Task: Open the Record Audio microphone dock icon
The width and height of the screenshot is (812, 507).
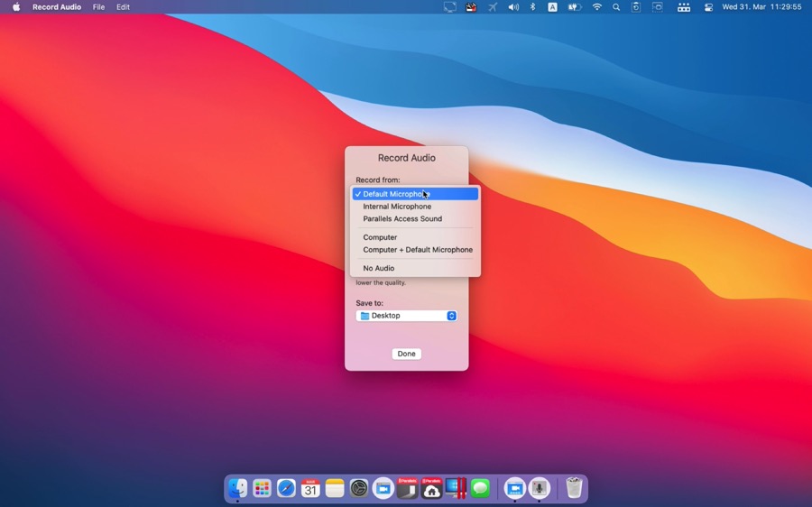Action: click(540, 488)
